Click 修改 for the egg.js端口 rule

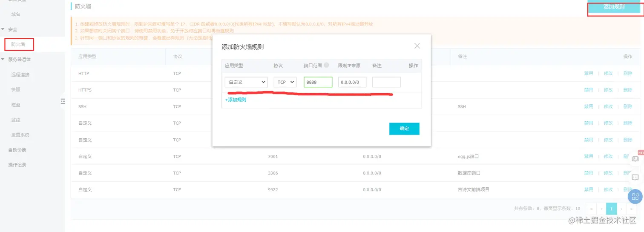pos(608,156)
